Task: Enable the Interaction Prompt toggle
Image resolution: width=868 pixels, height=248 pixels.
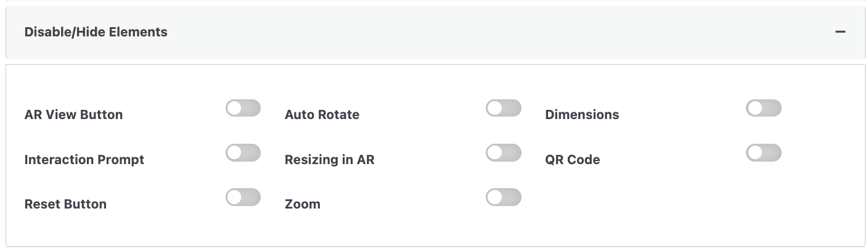Action: (x=243, y=153)
